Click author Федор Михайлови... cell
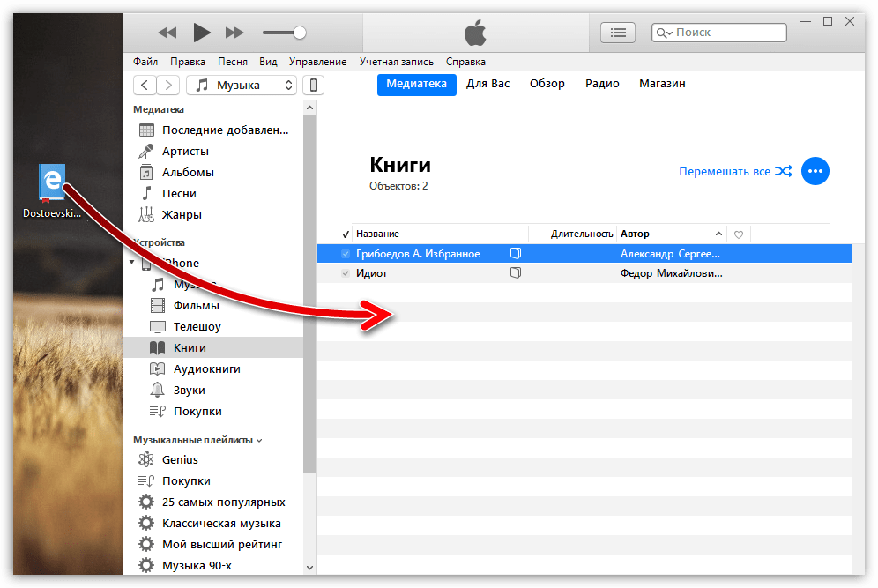This screenshot has width=878, height=588. [671, 273]
